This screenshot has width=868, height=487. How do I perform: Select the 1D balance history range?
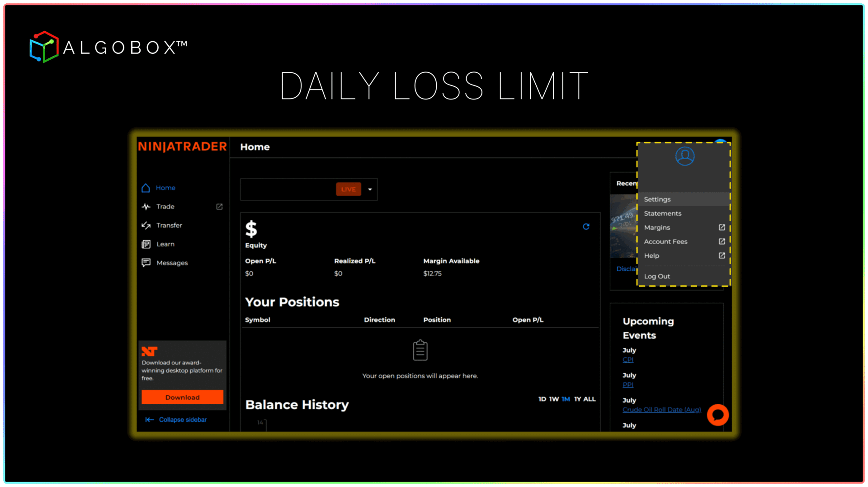[x=542, y=399]
